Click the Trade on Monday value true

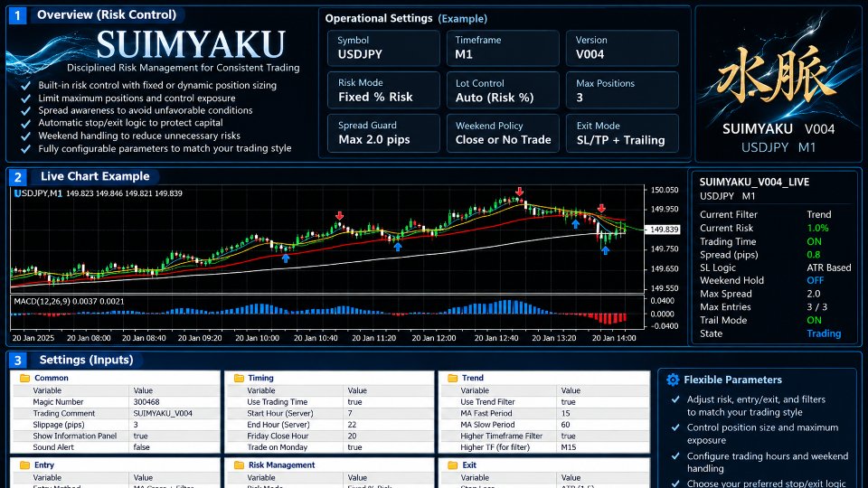tap(354, 447)
